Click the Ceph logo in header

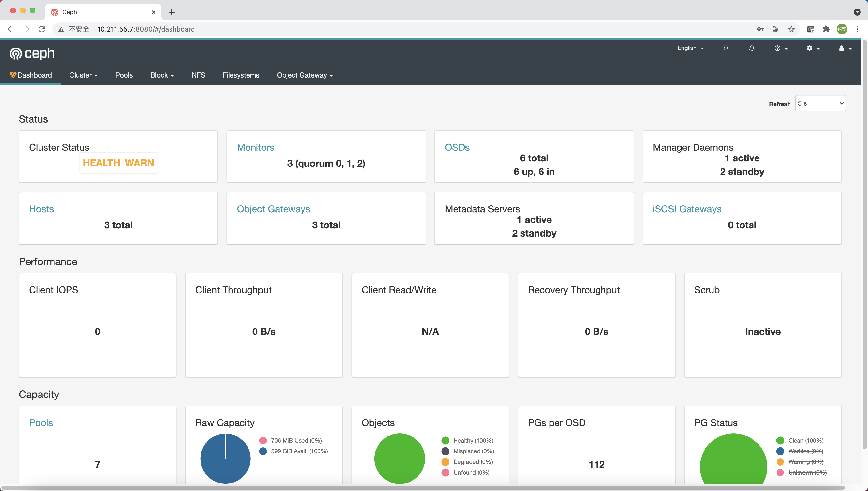click(x=32, y=53)
